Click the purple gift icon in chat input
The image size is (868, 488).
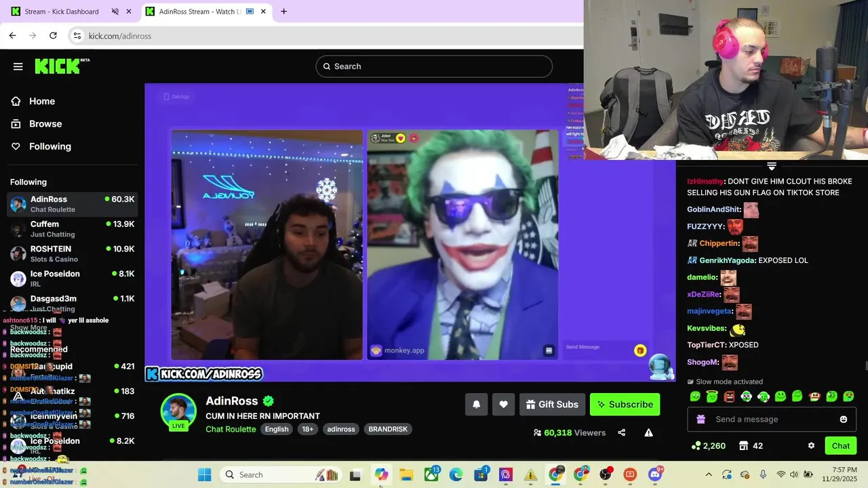coord(701,420)
